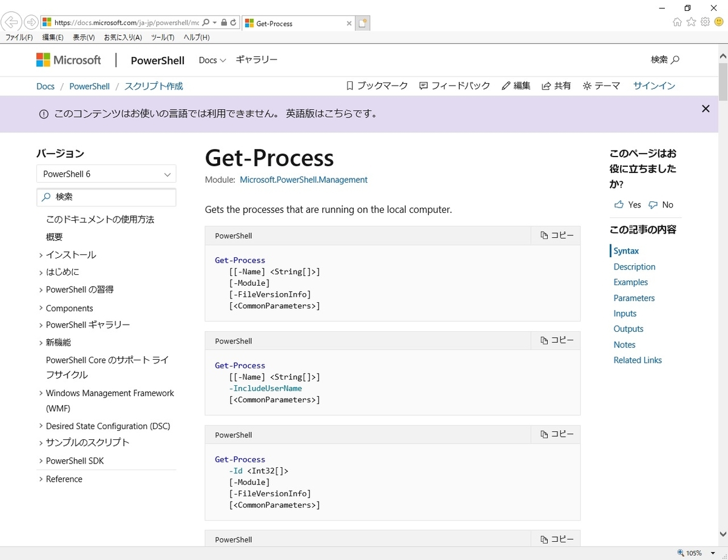This screenshot has height=560, width=728.
Task: Dismiss the language notice banner
Action: pos(706,109)
